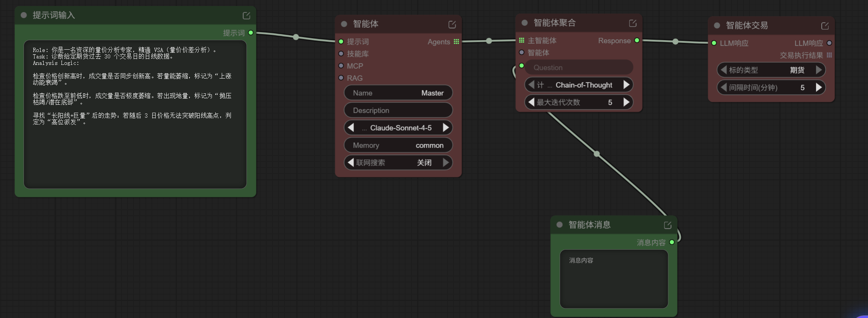Increase 最大迭代次数 value
The height and width of the screenshot is (318, 868).
point(626,102)
